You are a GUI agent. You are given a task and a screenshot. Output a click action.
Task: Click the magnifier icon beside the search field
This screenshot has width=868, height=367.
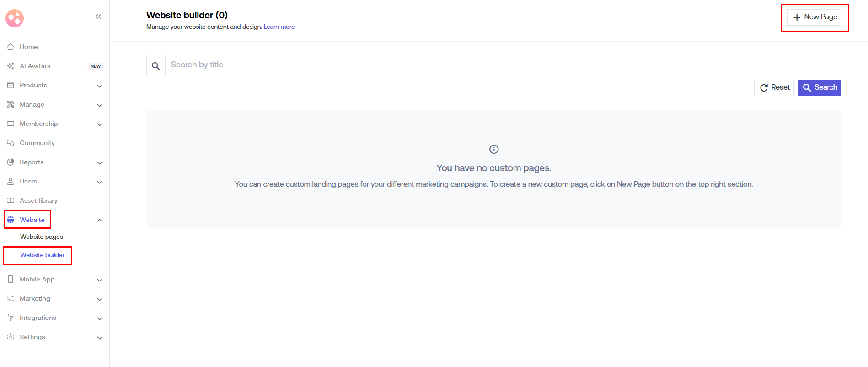tap(156, 66)
